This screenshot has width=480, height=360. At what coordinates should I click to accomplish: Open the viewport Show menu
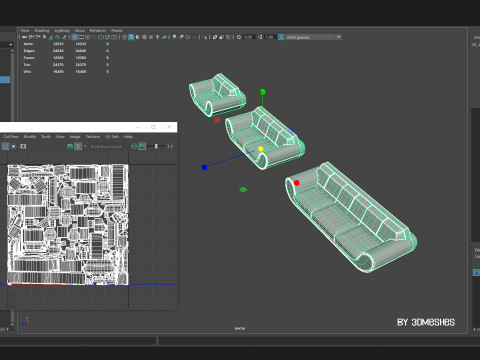80,30
